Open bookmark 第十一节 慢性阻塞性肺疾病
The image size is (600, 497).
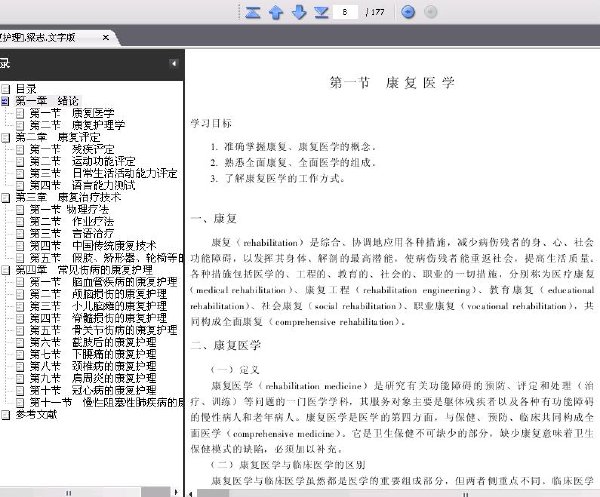106,402
